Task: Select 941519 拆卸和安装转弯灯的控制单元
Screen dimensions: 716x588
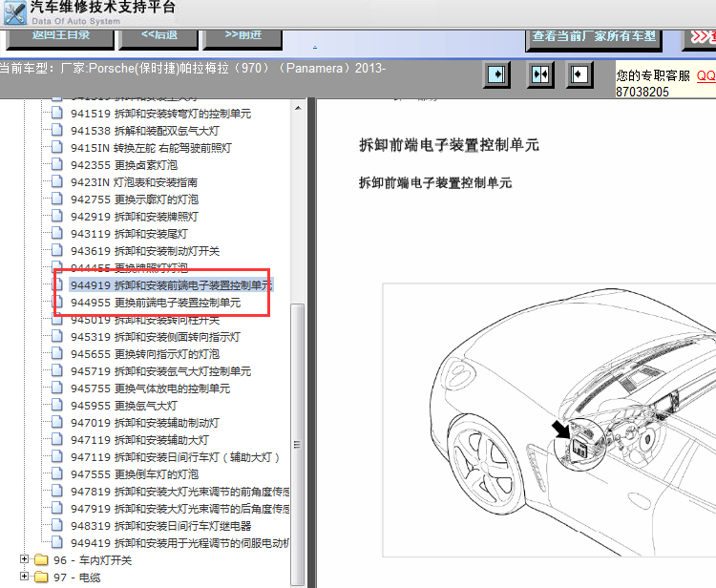Action: 160,114
